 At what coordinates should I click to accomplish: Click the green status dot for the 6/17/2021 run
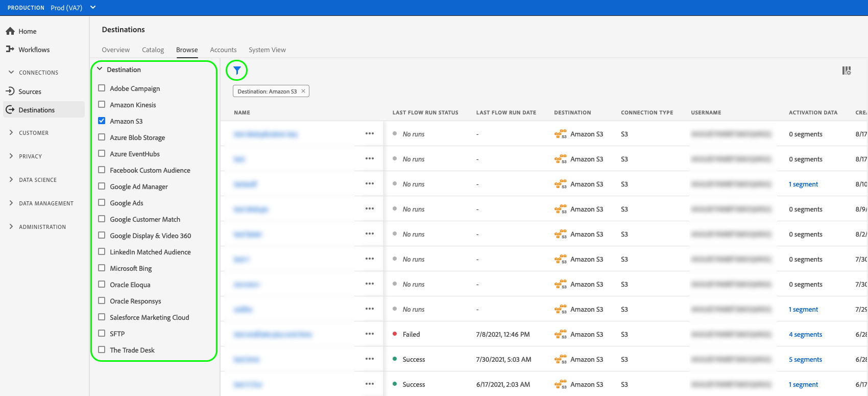(395, 384)
